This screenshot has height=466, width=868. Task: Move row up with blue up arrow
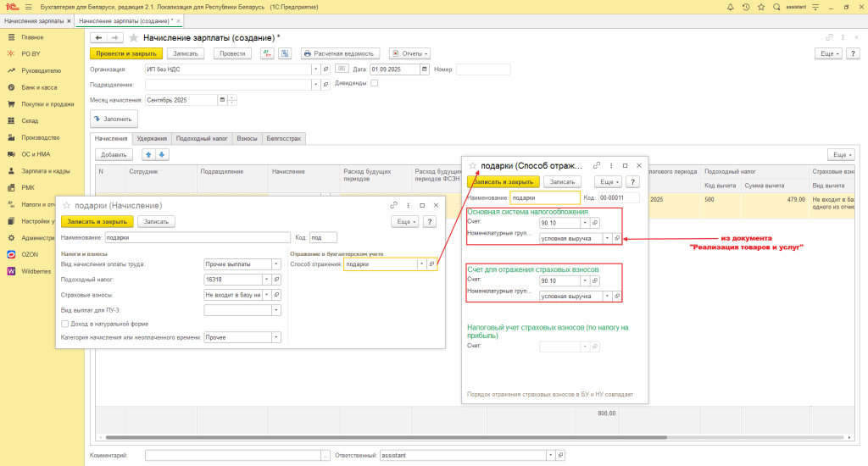coord(148,155)
